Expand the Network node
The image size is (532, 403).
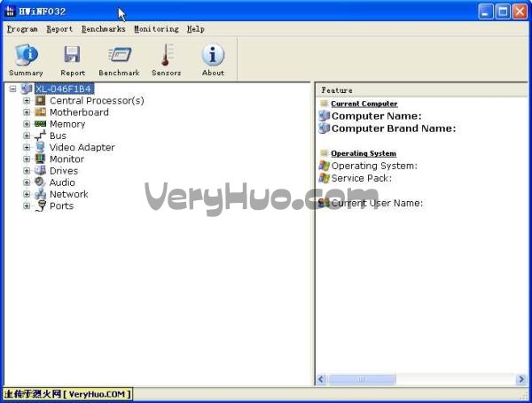(x=27, y=194)
